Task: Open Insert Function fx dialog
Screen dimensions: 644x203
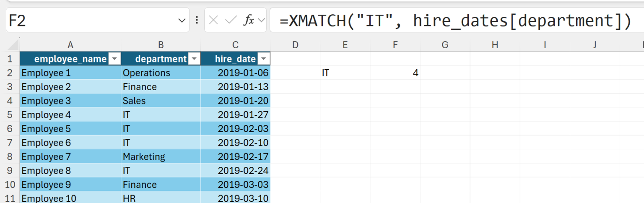Action: (x=249, y=20)
